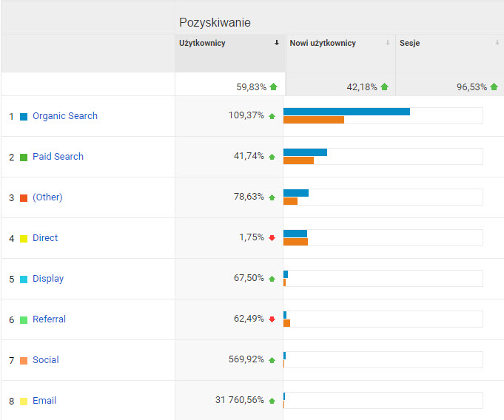Click the blue Organic Search color square

(24, 117)
